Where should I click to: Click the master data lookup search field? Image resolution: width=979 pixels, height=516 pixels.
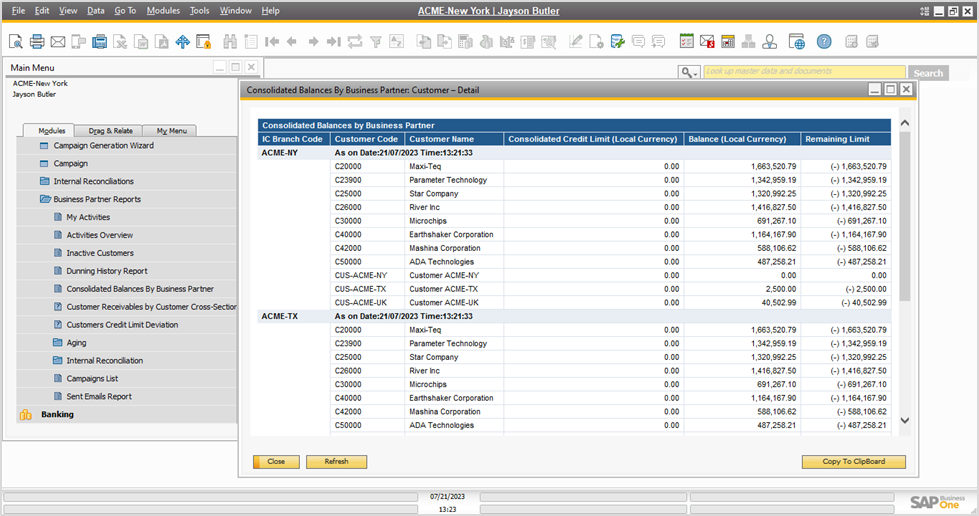804,72
